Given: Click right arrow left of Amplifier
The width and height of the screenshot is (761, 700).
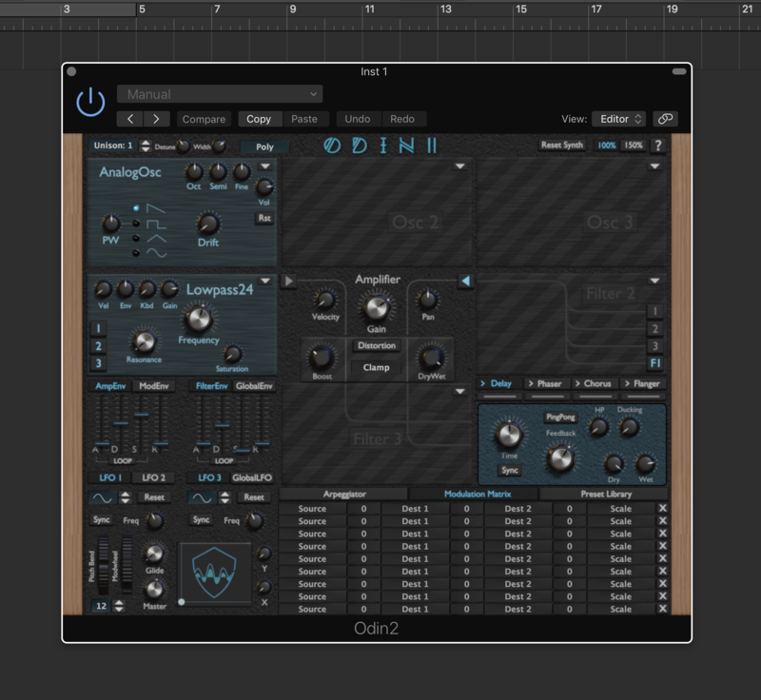Looking at the screenshot, I should point(288,281).
